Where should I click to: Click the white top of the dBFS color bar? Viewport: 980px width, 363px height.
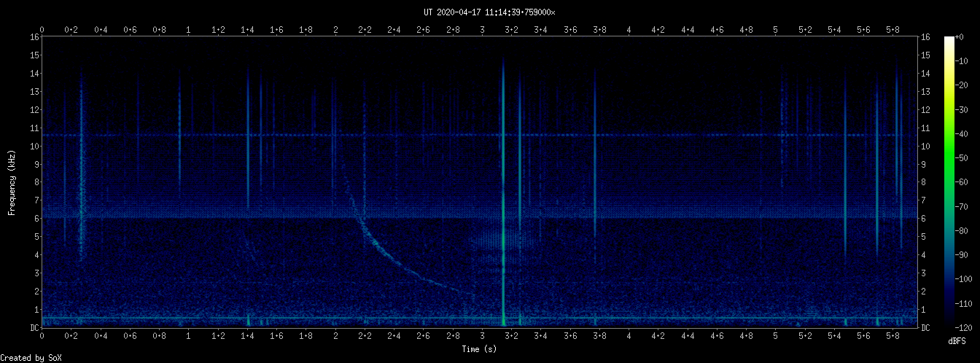click(949, 40)
